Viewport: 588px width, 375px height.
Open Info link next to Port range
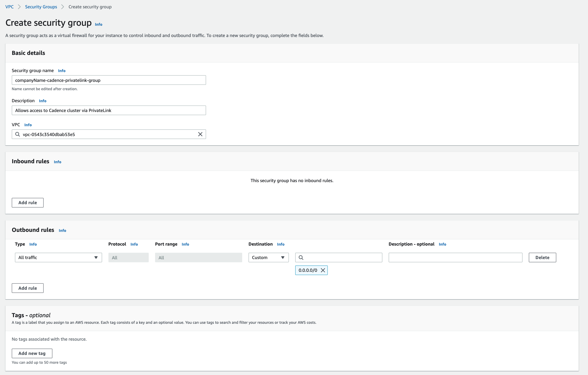pos(185,244)
